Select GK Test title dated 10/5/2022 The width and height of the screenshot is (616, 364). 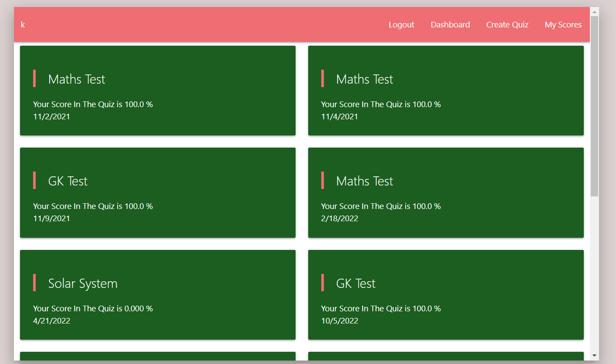pyautogui.click(x=356, y=283)
